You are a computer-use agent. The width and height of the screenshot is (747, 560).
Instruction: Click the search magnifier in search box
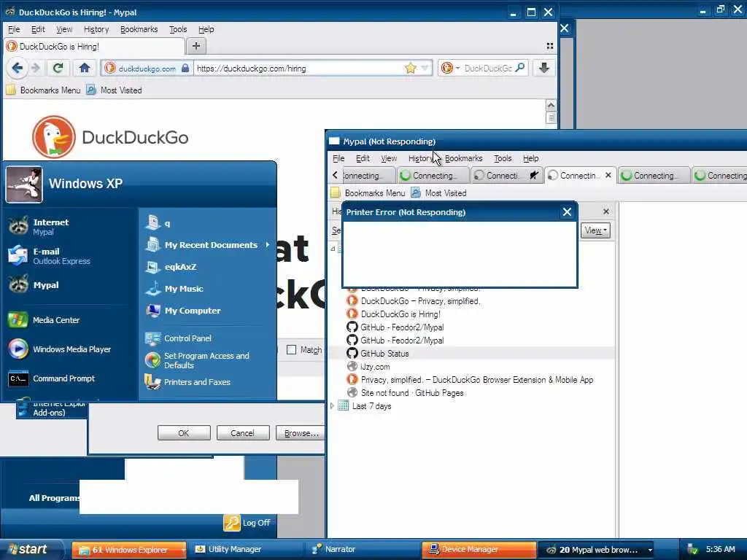tap(520, 68)
